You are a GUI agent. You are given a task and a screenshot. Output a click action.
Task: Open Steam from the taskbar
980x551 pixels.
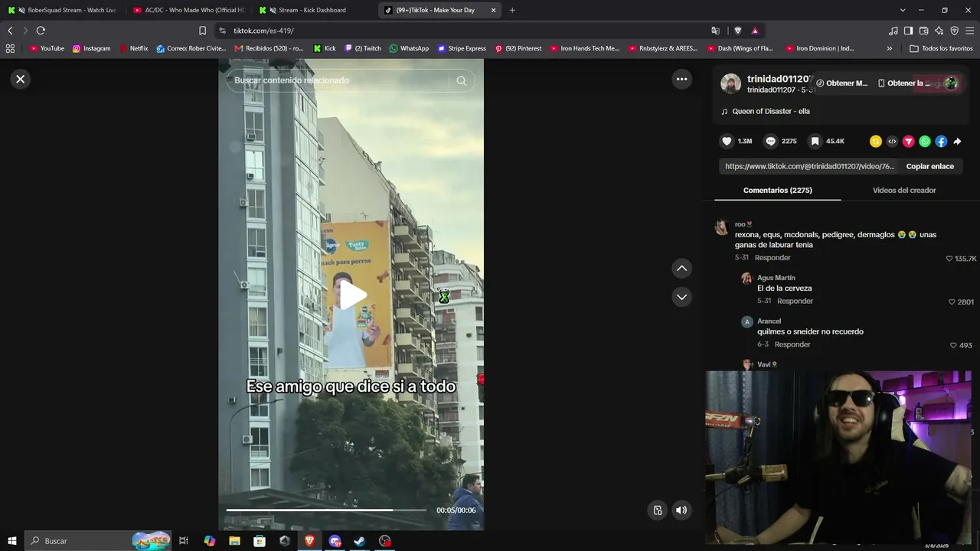pyautogui.click(x=359, y=541)
